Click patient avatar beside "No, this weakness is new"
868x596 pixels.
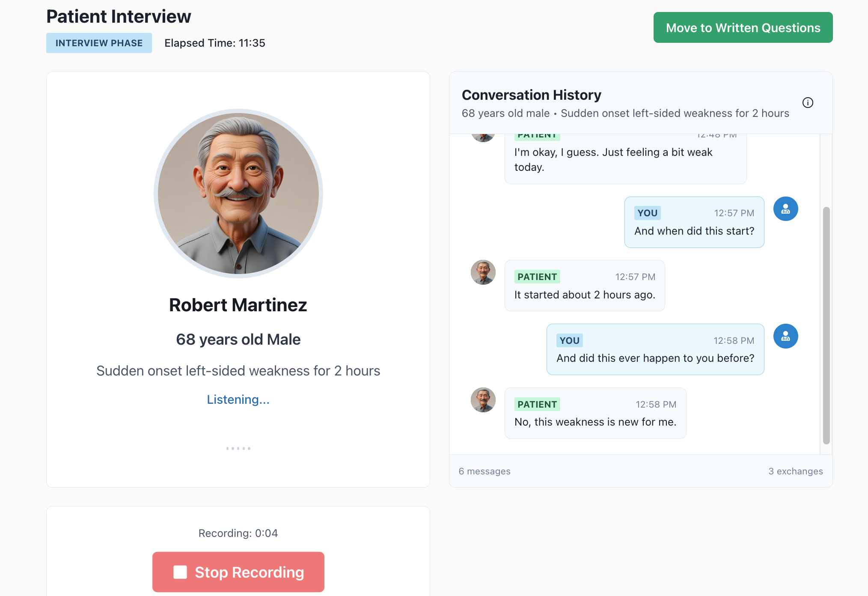pyautogui.click(x=483, y=400)
